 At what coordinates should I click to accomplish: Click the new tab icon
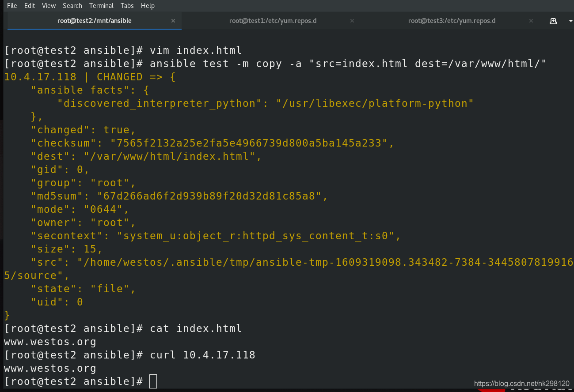pos(553,21)
